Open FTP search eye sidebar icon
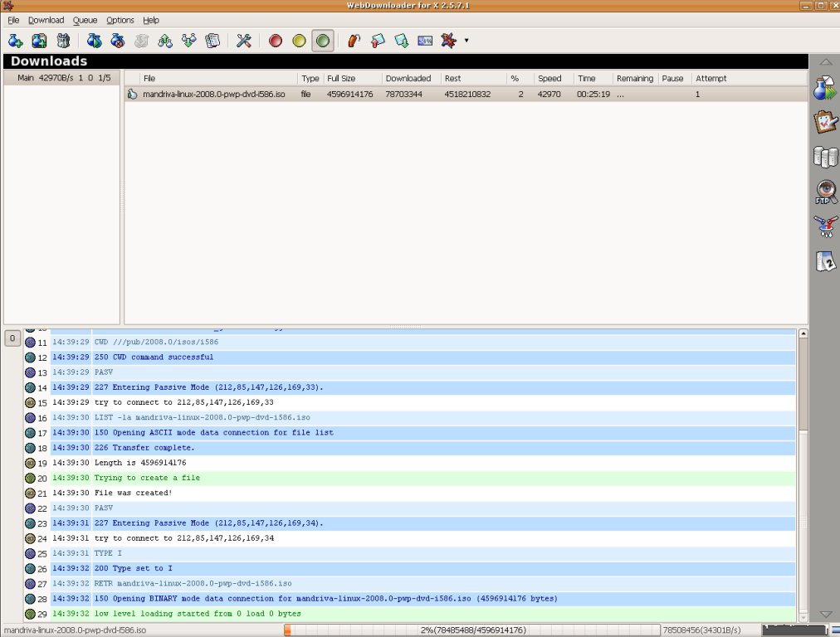Viewport: 840px width, 637px height. point(825,192)
